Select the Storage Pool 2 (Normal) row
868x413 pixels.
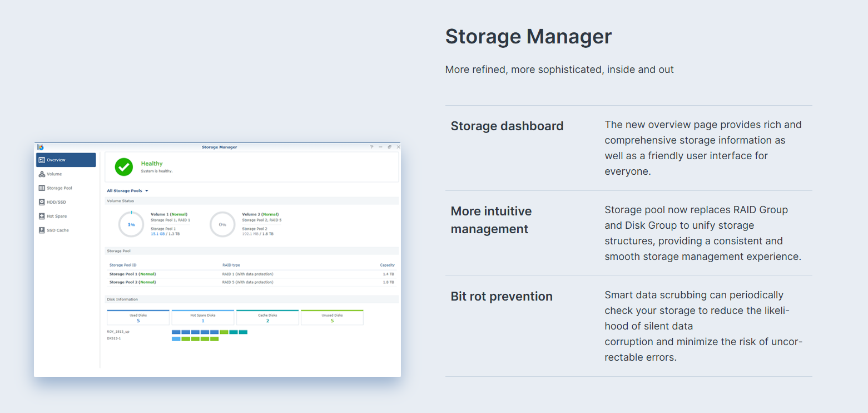point(252,282)
